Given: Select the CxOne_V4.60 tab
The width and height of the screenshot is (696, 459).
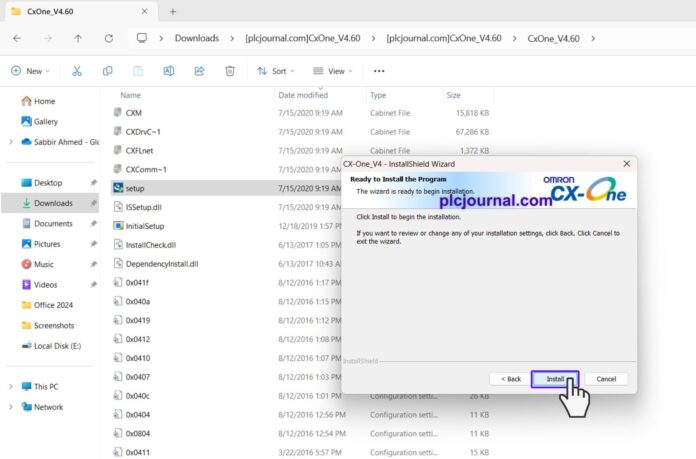Looking at the screenshot, I should (x=81, y=12).
